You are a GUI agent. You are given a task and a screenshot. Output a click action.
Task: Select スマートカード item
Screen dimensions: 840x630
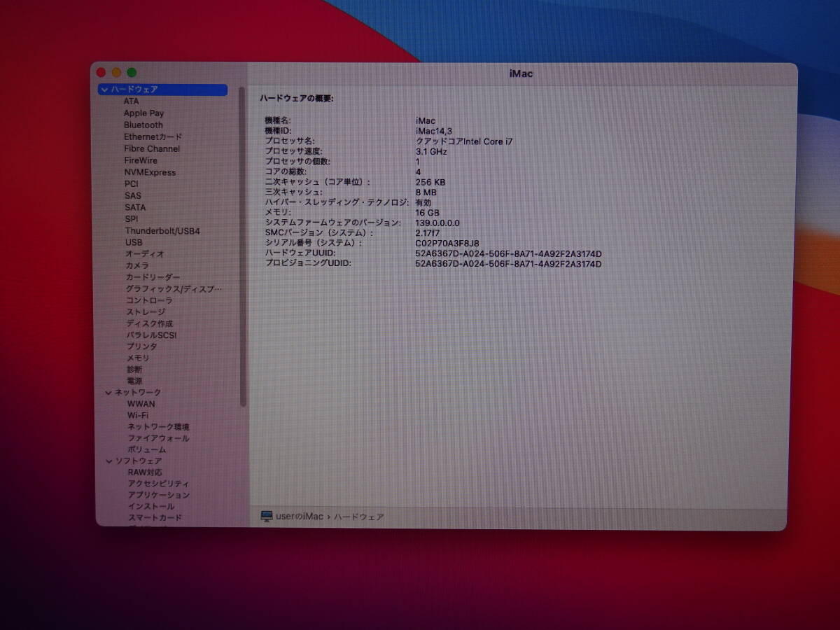pos(155,518)
